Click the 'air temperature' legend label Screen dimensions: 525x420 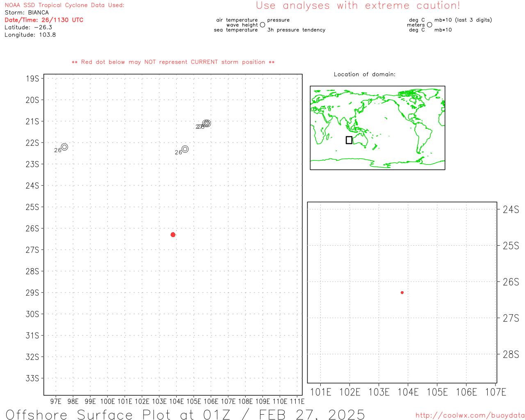click(237, 20)
